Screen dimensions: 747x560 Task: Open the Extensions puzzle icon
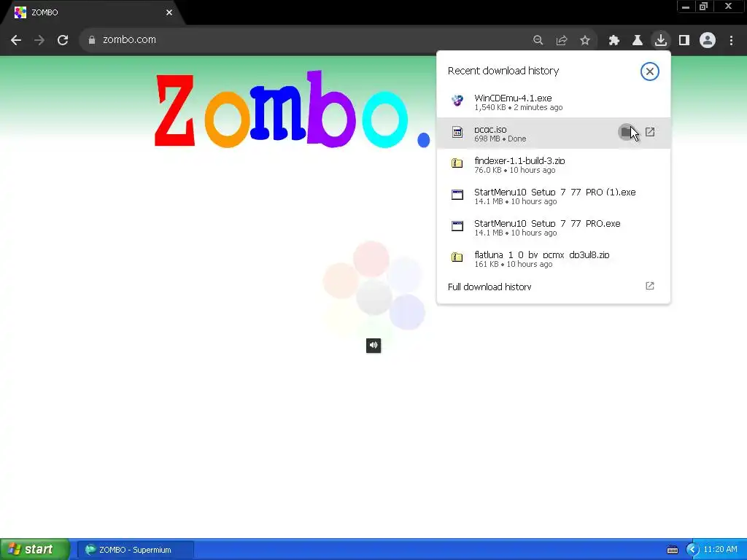pyautogui.click(x=614, y=40)
